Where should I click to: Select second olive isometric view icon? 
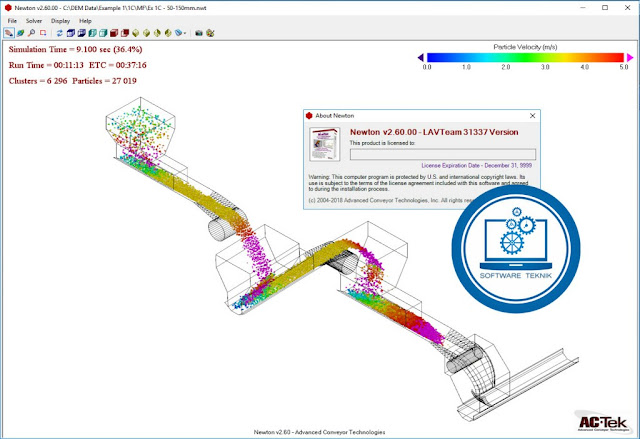pyautogui.click(x=147, y=33)
